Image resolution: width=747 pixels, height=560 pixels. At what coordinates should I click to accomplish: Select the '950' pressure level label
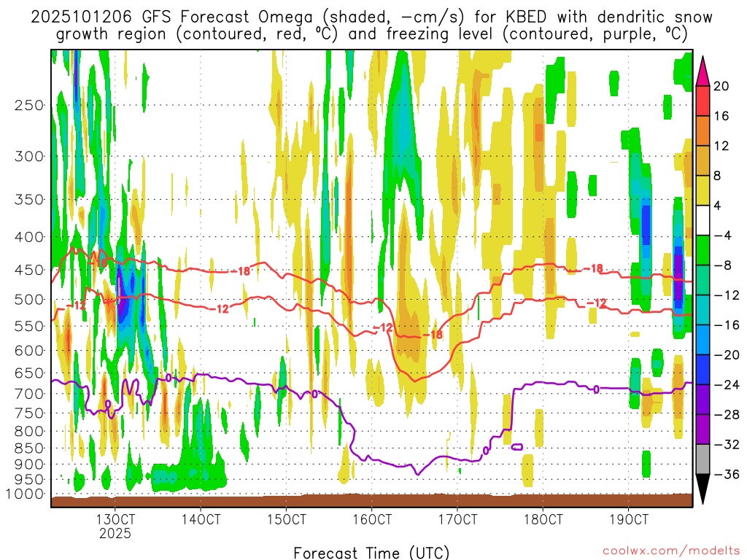point(29,480)
